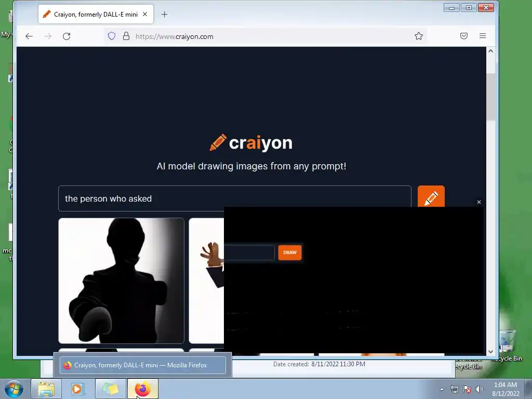532x399 pixels.
Task: Close the Firefox window
Action: (x=486, y=7)
